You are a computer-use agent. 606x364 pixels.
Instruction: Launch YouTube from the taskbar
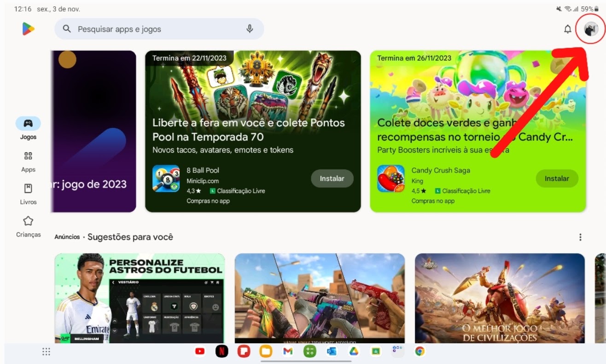tap(200, 352)
